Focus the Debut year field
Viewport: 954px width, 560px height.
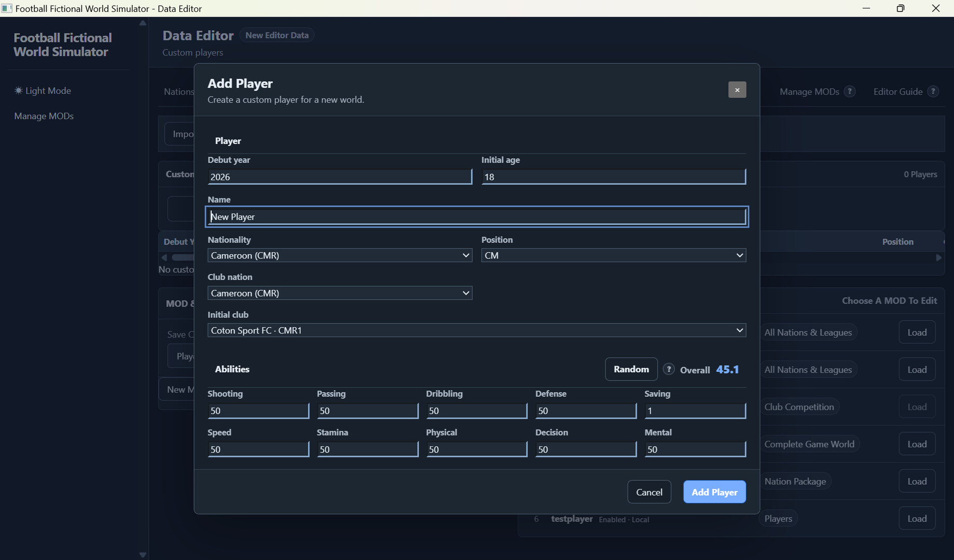click(x=340, y=177)
